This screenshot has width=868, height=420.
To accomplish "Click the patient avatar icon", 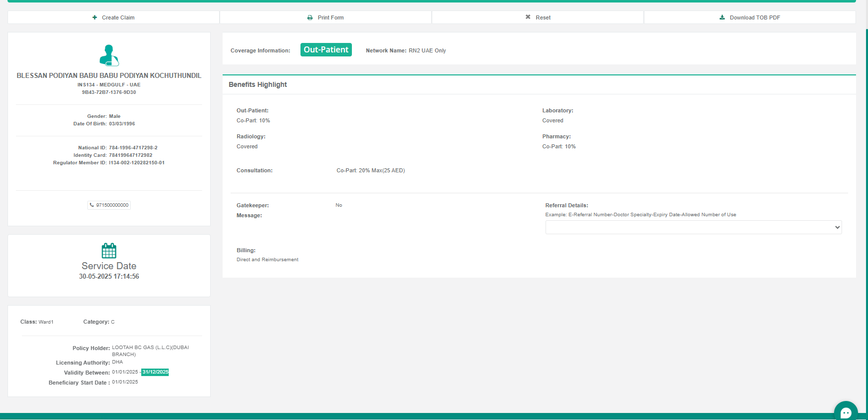I will (x=109, y=55).
